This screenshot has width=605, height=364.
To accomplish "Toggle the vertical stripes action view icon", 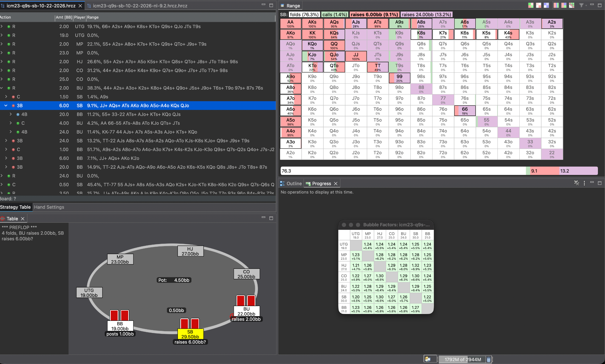I will pos(556,5).
